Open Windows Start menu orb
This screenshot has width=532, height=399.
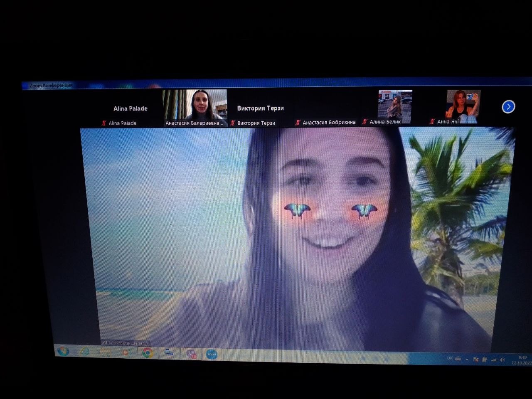(63, 351)
